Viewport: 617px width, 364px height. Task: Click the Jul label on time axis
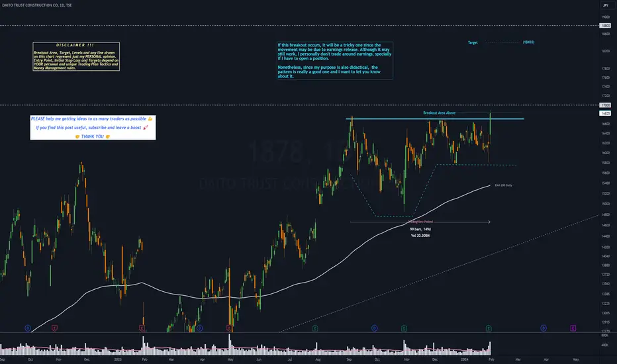pos(289,359)
